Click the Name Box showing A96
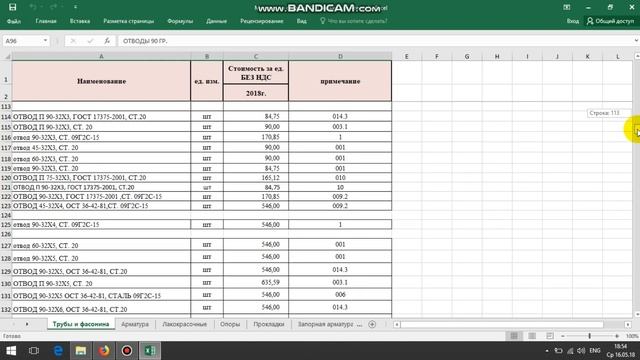 (22, 41)
